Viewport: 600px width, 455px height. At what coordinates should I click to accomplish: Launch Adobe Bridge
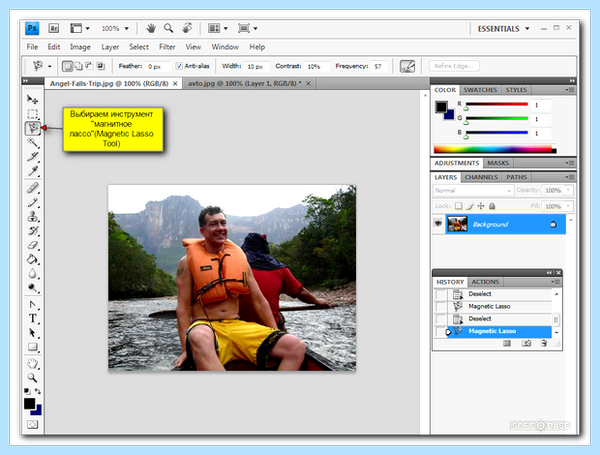pos(54,28)
